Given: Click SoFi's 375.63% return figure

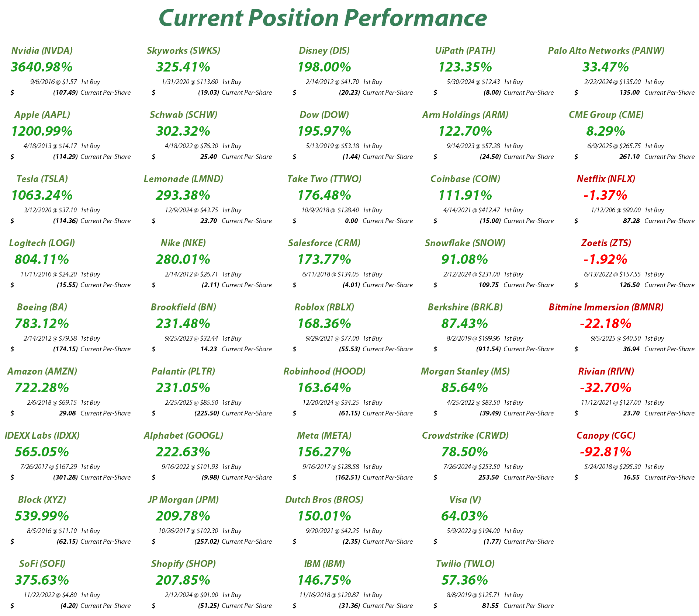Looking at the screenshot, I should pos(42,580).
